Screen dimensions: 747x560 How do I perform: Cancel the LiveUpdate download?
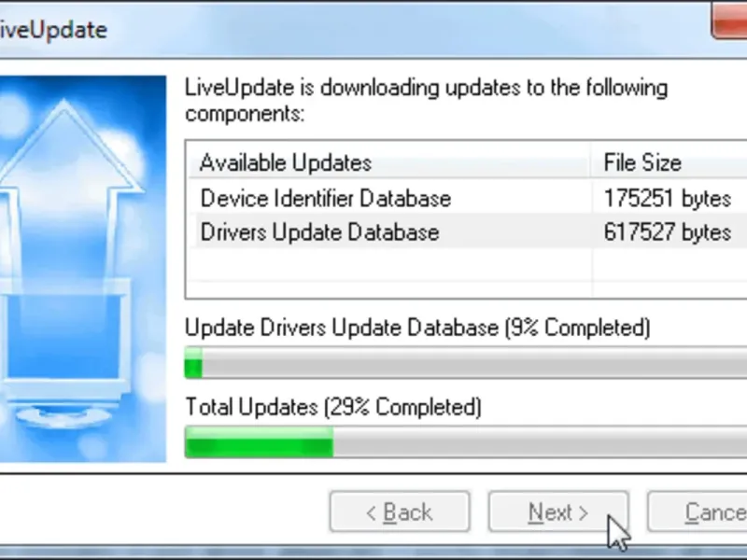tap(697, 511)
